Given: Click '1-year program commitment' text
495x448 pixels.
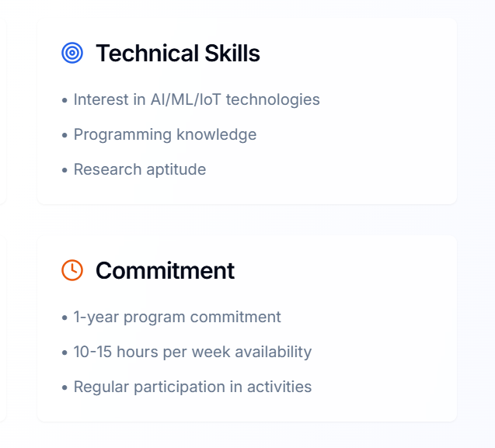Looking at the screenshot, I should (177, 317).
